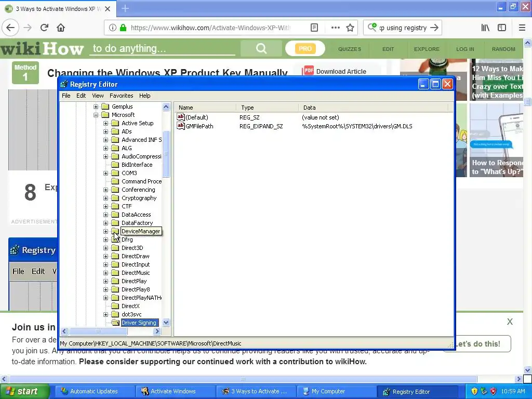Click the tree pane scroll-right arrow

tap(157, 331)
